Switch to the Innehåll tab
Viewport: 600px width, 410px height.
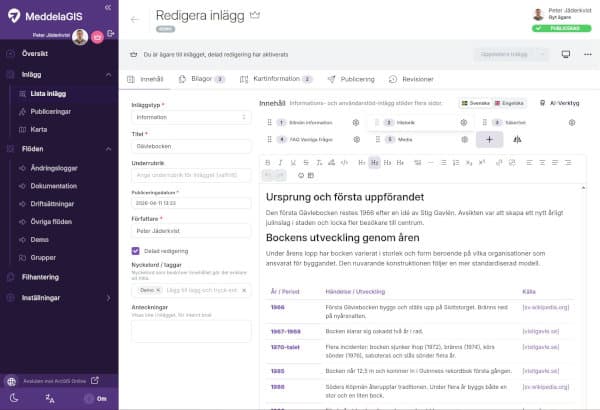(145, 79)
